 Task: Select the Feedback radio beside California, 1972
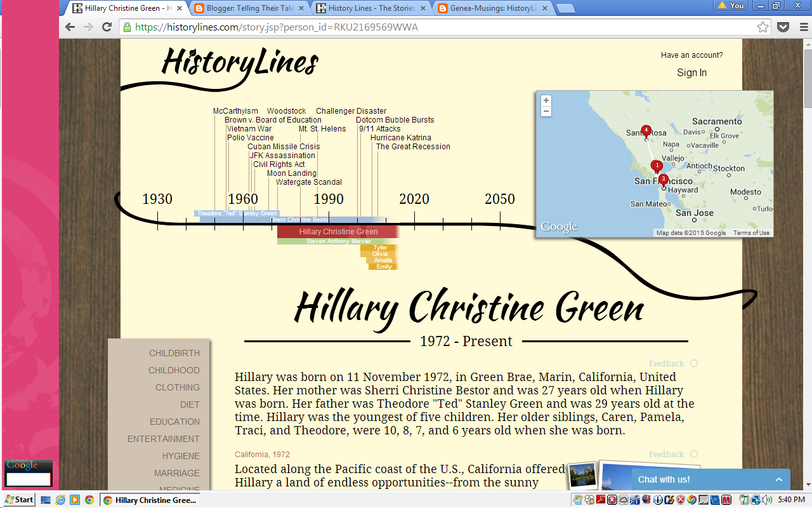pos(694,454)
